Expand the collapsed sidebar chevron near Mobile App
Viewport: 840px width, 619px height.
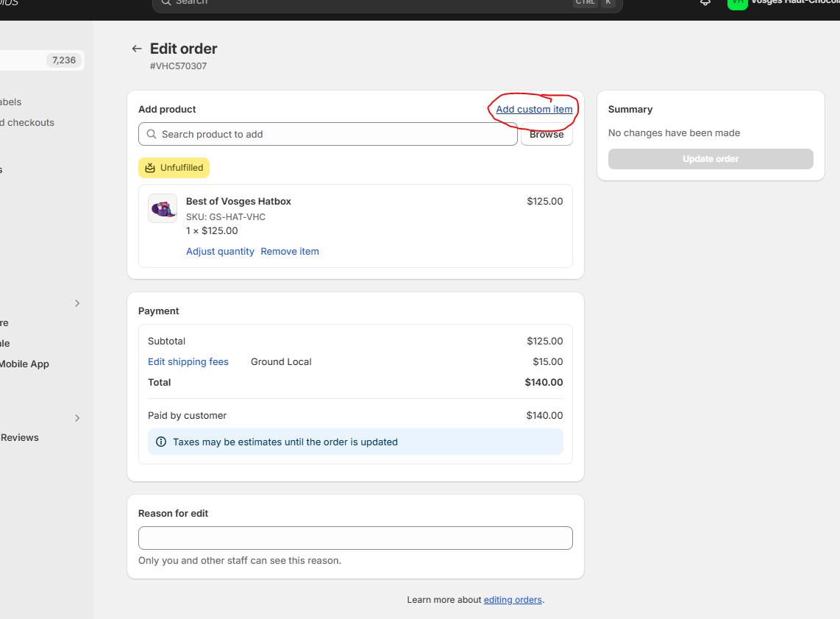pos(77,303)
